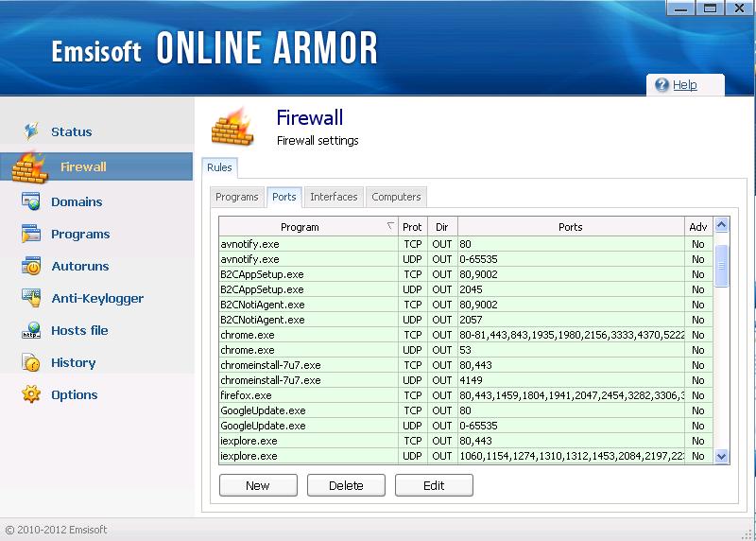The height and width of the screenshot is (541, 756).
Task: Click the Programs window icon
Action: (31, 233)
